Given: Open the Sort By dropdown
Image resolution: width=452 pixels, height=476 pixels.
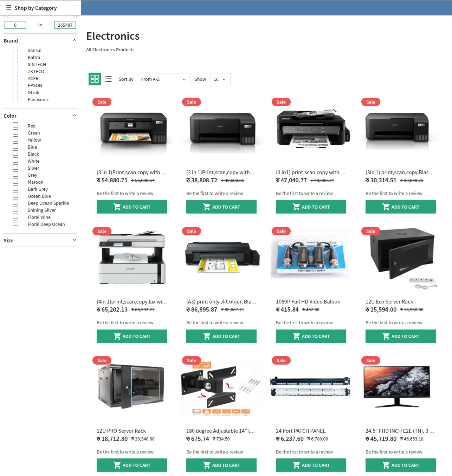Looking at the screenshot, I should pyautogui.click(x=163, y=79).
